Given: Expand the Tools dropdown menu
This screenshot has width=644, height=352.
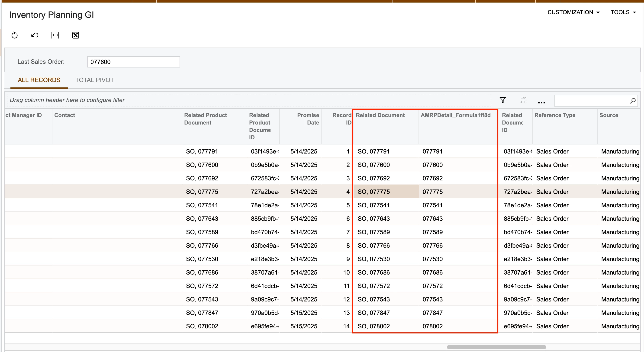Looking at the screenshot, I should coord(623,12).
